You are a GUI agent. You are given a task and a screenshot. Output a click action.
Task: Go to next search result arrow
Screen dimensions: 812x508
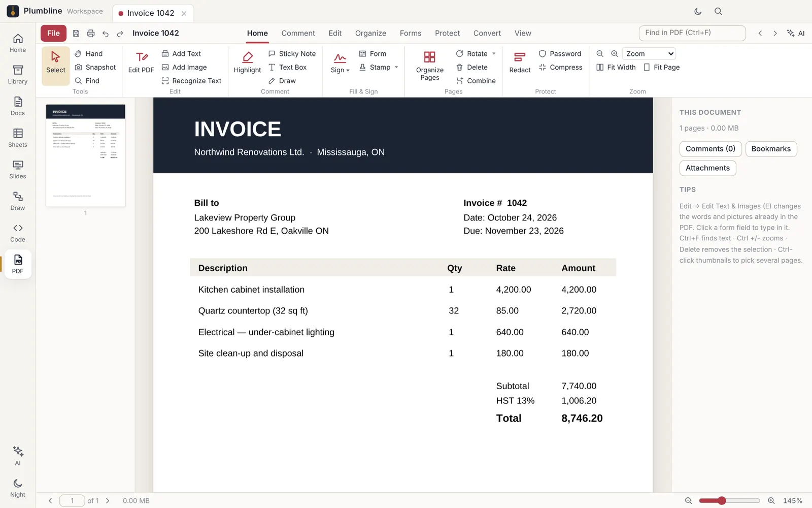click(x=775, y=33)
